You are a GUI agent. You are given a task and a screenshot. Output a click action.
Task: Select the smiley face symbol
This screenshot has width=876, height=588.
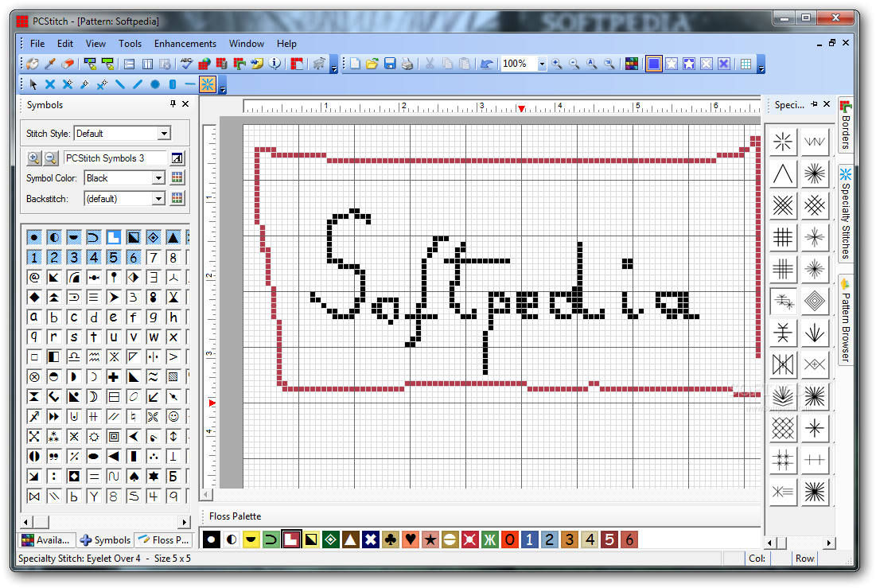(173, 416)
